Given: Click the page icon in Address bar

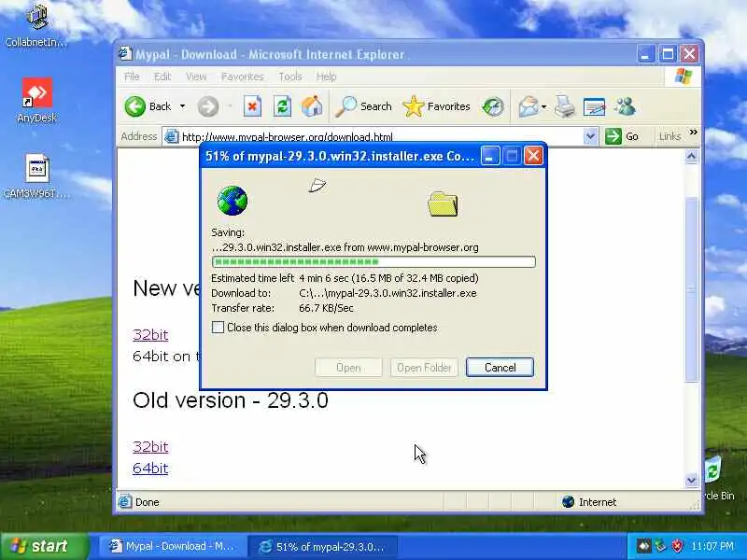Looking at the screenshot, I should [171, 136].
